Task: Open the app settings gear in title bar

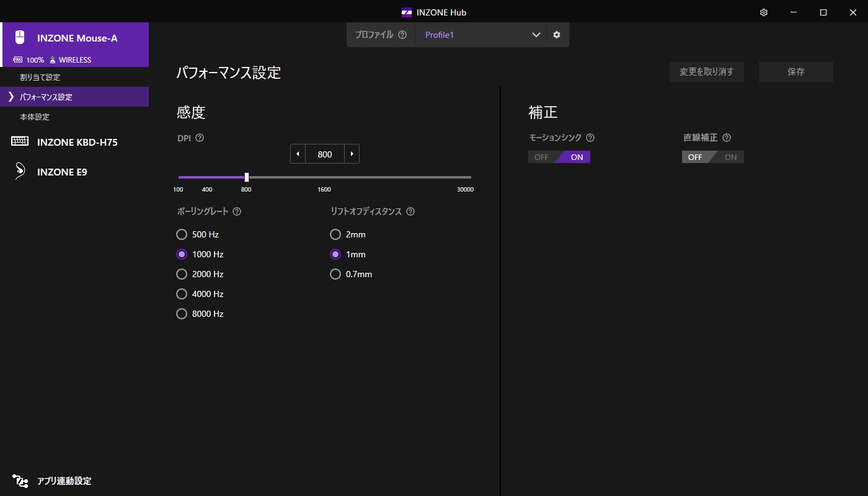Action: (764, 12)
